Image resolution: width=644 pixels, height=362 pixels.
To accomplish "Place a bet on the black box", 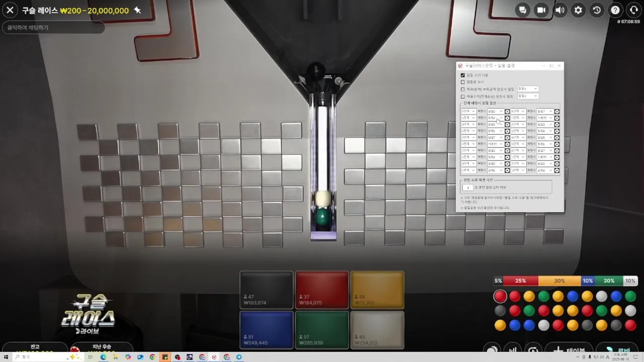I will (x=267, y=290).
